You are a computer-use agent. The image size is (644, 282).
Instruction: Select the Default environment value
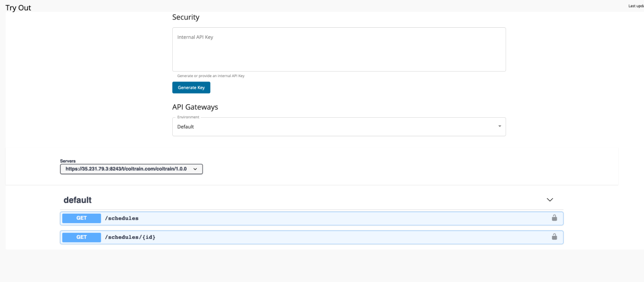tap(186, 127)
